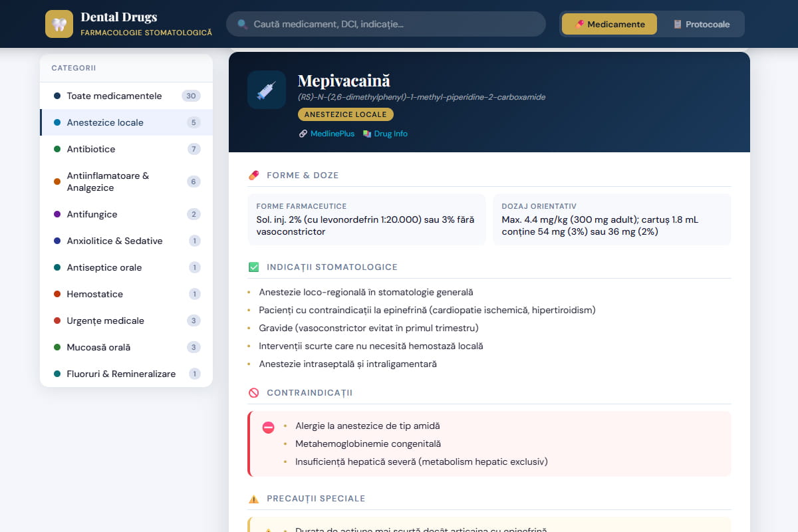Click the count badge 7 for Antibiotice
This screenshot has width=798, height=532.
click(194, 149)
